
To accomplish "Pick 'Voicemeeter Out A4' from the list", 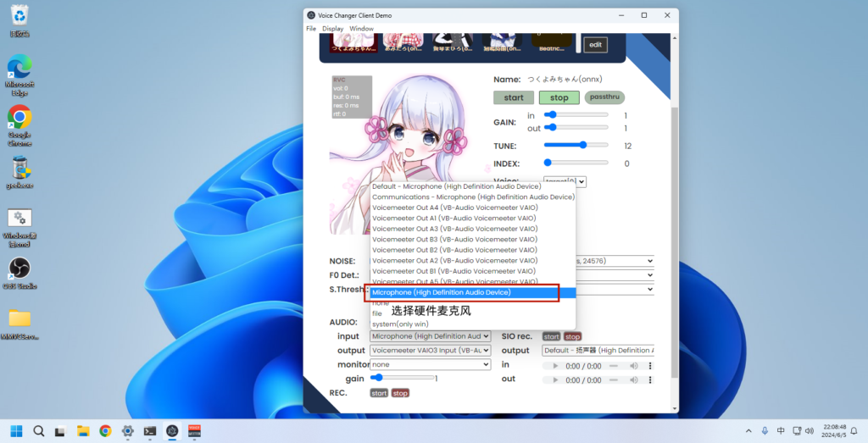I will tap(473, 208).
